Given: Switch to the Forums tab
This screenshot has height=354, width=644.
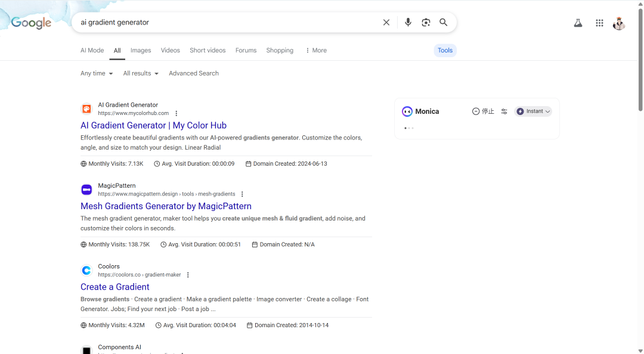Looking at the screenshot, I should [x=246, y=50].
